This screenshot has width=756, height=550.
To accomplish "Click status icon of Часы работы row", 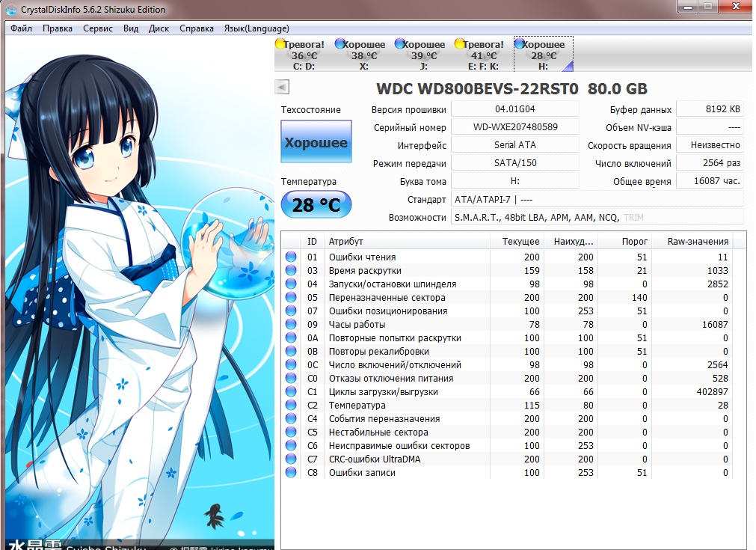I will coord(291,324).
